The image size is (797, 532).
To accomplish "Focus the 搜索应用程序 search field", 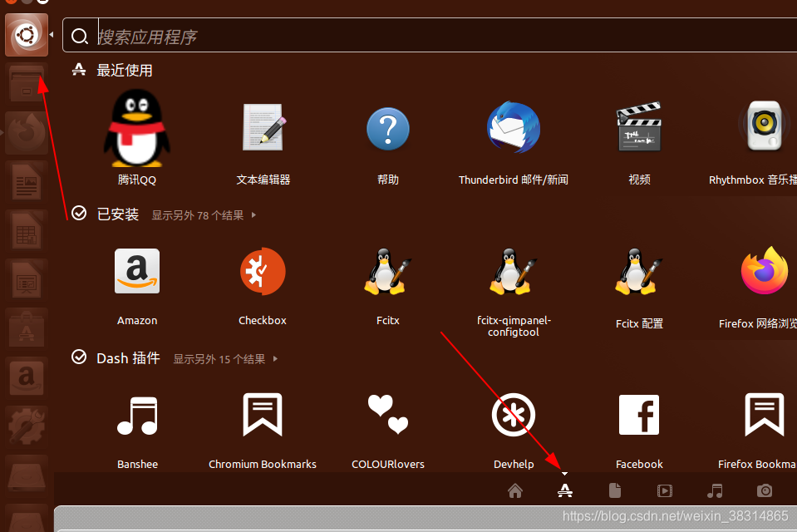I will click(430, 35).
